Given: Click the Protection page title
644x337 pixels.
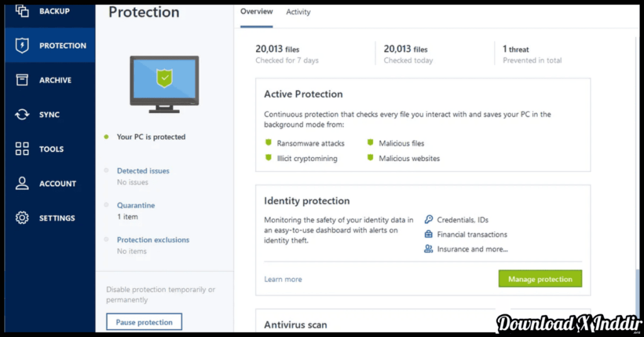Looking at the screenshot, I should tap(144, 12).
